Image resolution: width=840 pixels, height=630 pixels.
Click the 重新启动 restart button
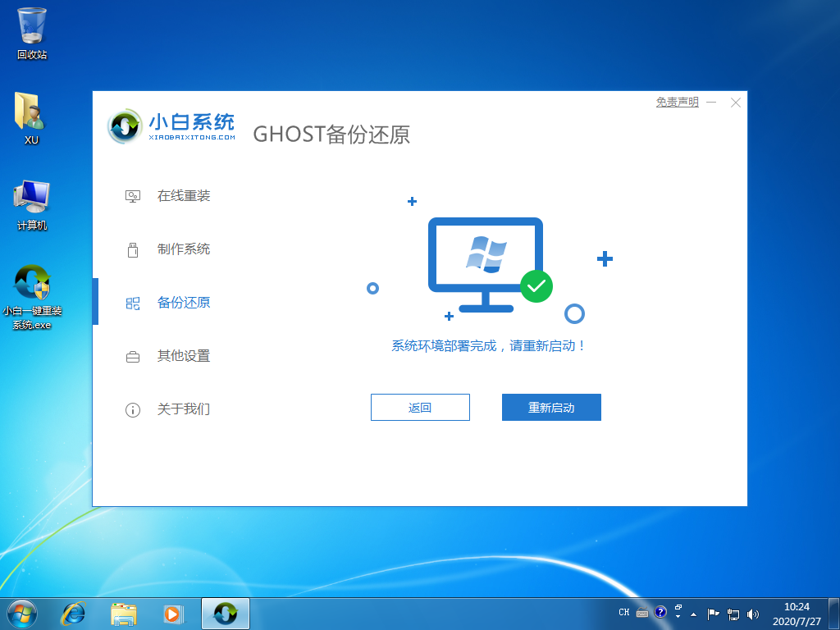pyautogui.click(x=550, y=407)
